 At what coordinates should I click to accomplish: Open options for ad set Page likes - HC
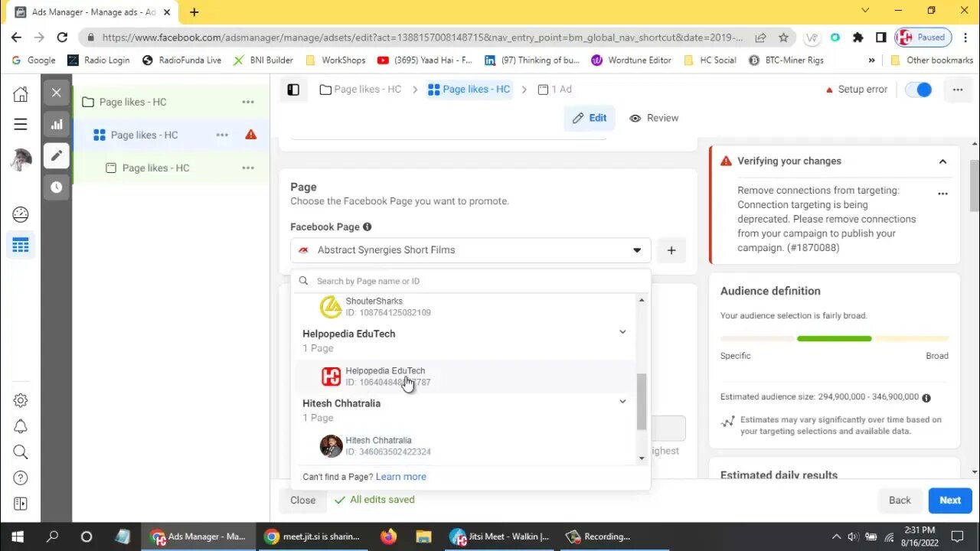222,135
